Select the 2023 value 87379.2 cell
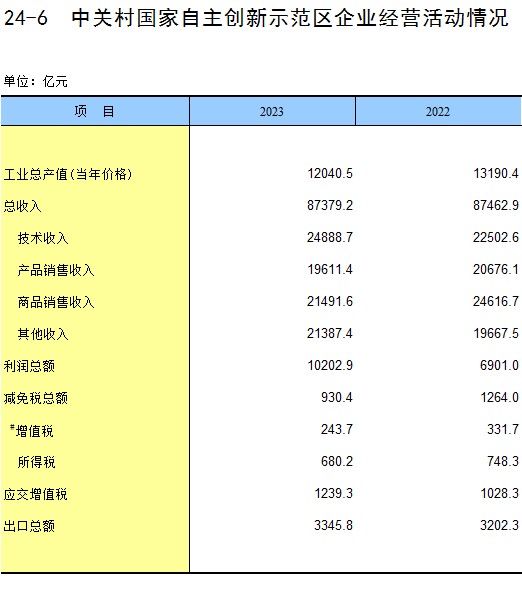 click(330, 205)
